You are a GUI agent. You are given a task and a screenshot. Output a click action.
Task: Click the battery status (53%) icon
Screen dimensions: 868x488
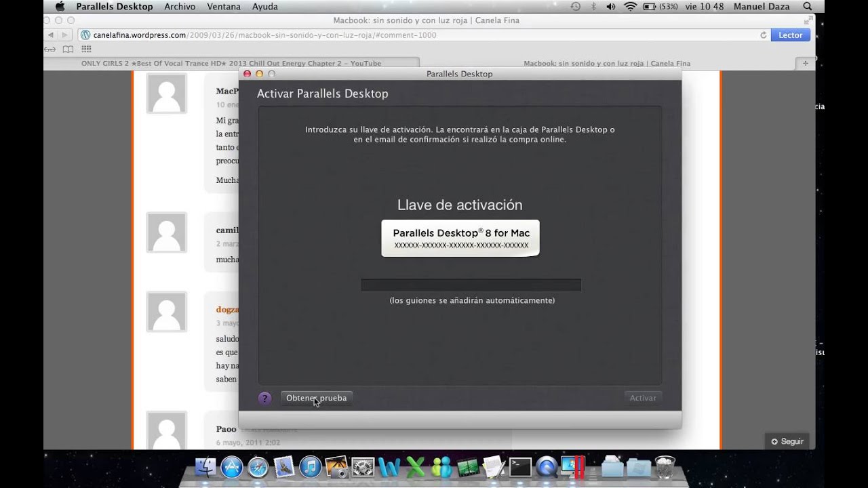[660, 6]
